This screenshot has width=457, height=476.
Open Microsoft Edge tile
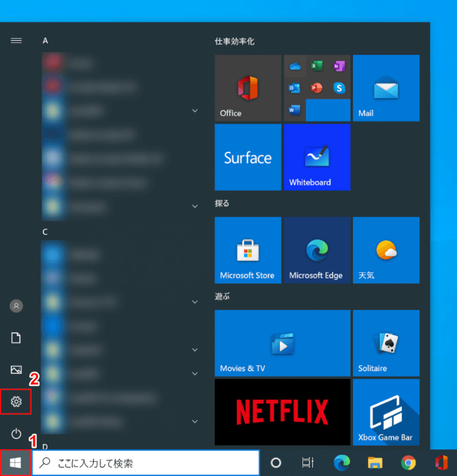[x=317, y=250]
